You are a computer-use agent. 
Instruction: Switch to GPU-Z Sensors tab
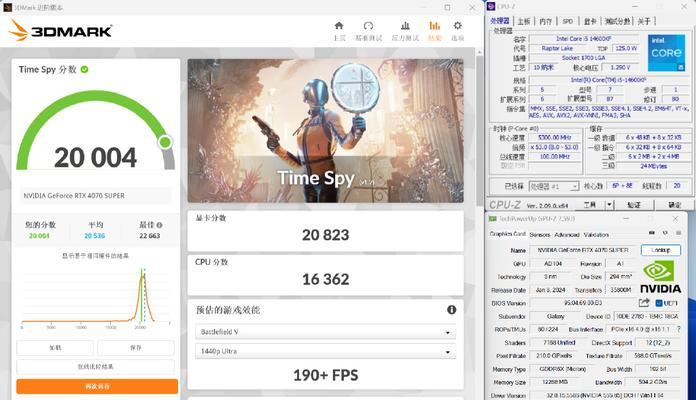coord(539,234)
